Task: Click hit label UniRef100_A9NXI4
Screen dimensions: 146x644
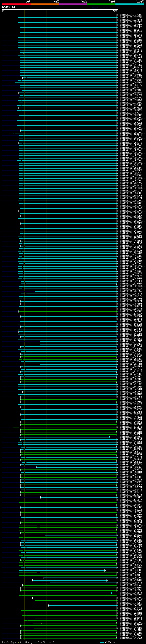Action: click(131, 67)
